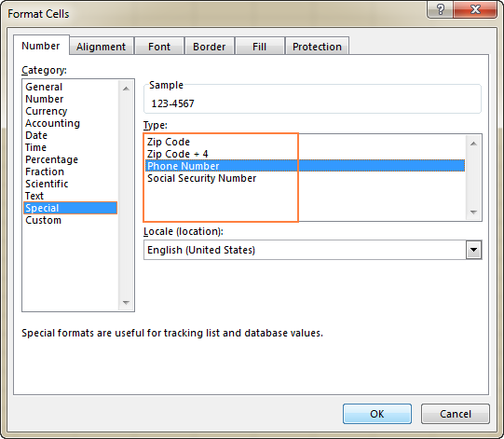Close the Format Cells dialog
Screen dimensions: 504x439
[475, 9]
